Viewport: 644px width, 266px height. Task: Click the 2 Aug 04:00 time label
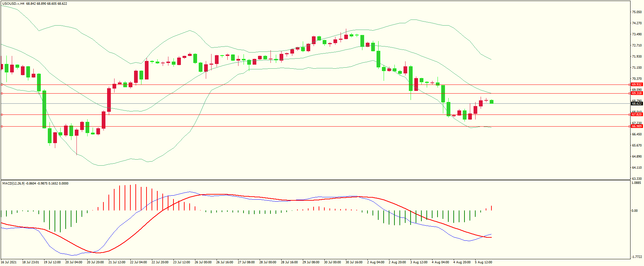pos(376,262)
